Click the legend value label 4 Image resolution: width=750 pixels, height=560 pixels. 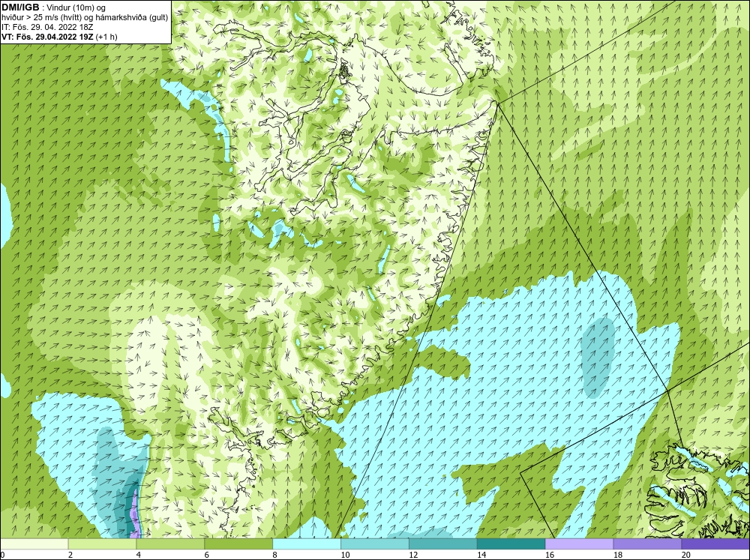coord(139,555)
